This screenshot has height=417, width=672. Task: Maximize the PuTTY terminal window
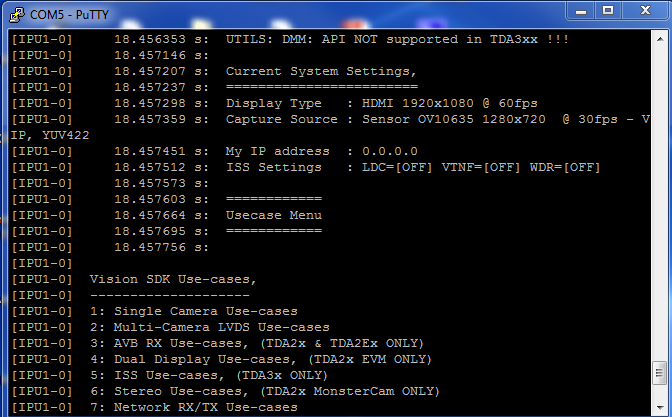click(x=608, y=11)
